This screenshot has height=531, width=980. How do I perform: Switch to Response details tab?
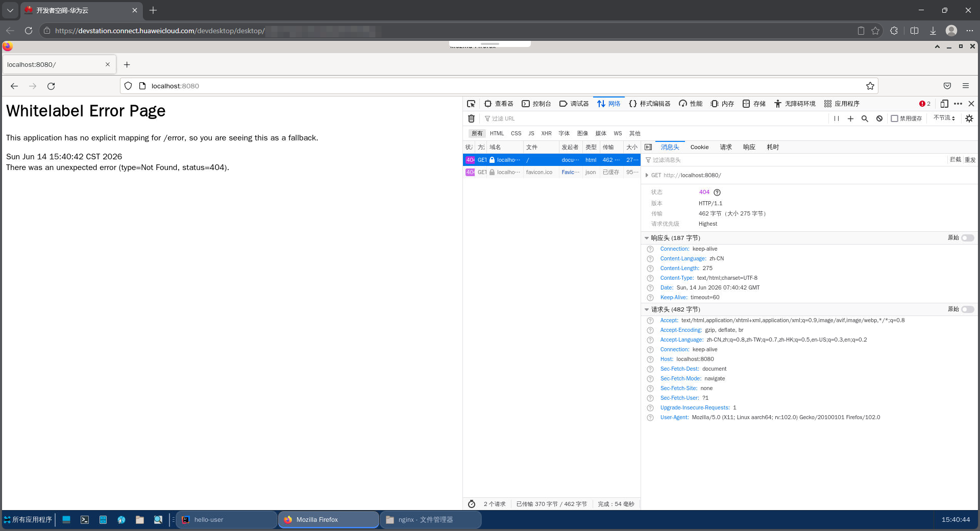point(749,147)
